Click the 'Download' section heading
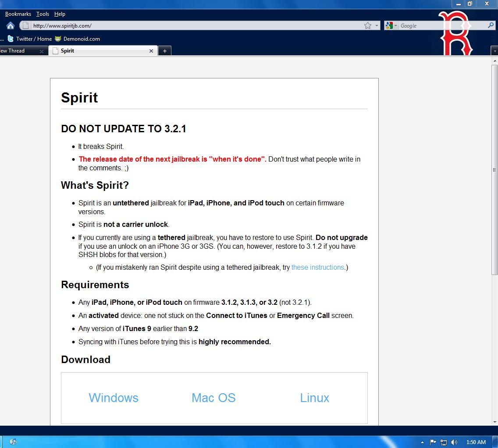 point(86,360)
